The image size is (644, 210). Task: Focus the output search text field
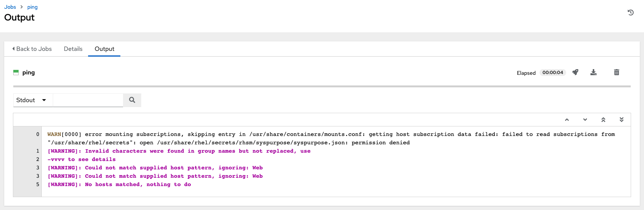click(88, 100)
